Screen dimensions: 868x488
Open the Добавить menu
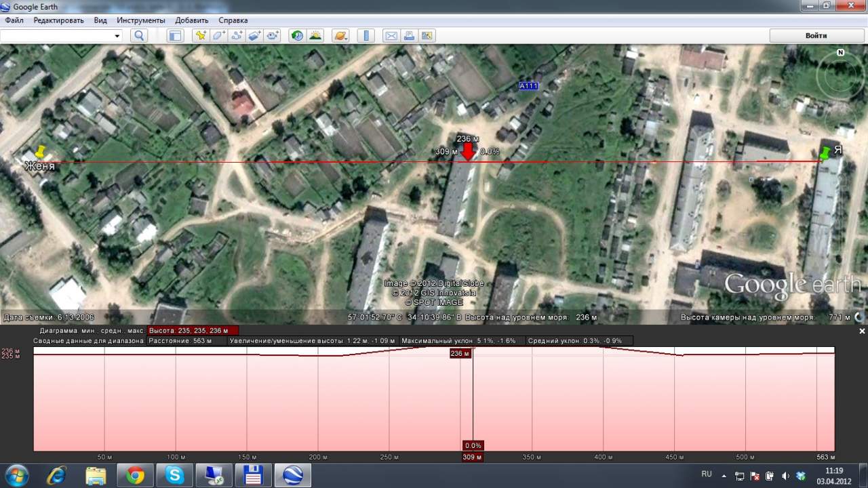tap(192, 20)
